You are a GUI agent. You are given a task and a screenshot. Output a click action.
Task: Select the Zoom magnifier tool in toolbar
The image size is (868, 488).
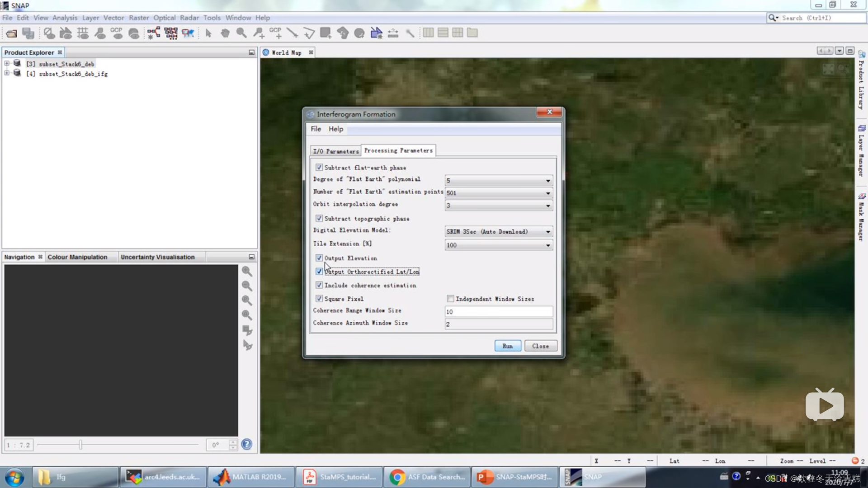coord(241,33)
